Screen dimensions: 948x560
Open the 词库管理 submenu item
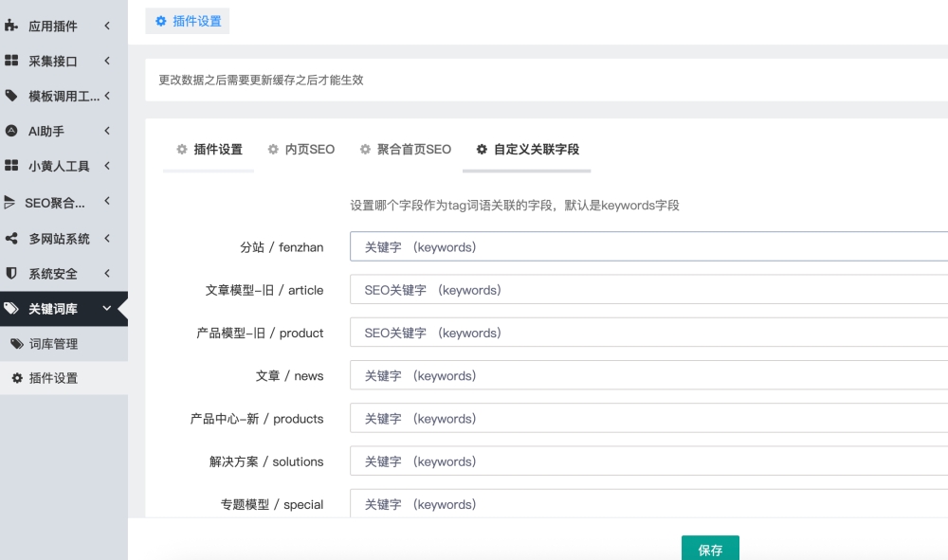(53, 344)
